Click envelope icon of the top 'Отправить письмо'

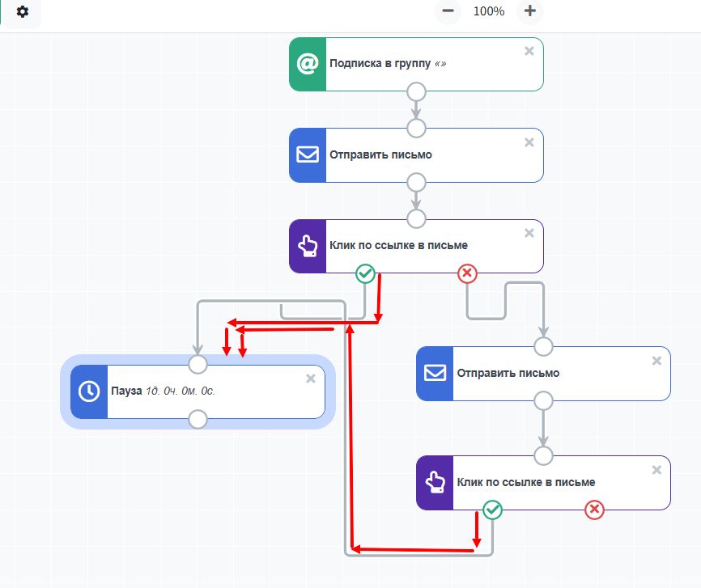[308, 155]
